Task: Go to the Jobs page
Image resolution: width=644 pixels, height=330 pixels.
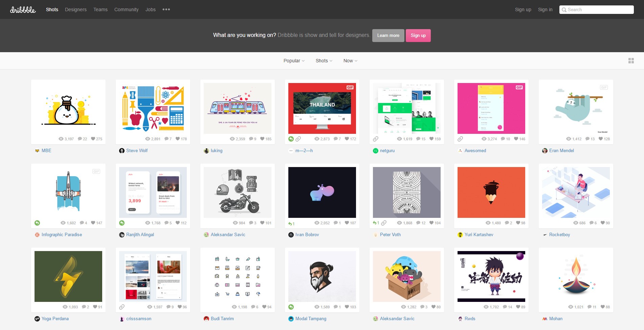Action: 151,9
